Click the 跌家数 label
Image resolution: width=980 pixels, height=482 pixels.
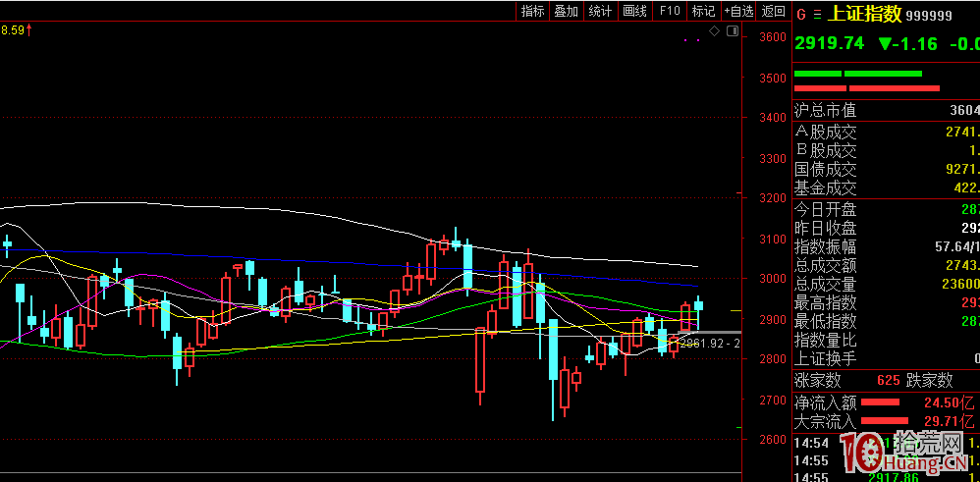point(928,380)
